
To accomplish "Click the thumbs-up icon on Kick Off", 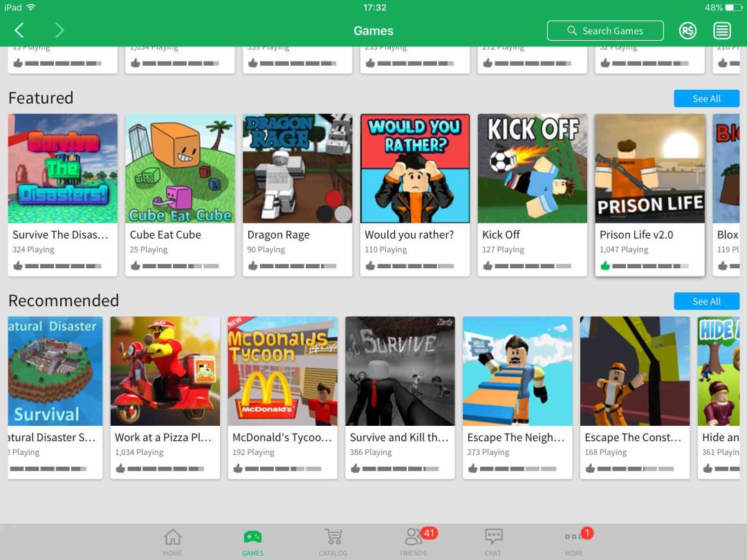I will coord(488,265).
